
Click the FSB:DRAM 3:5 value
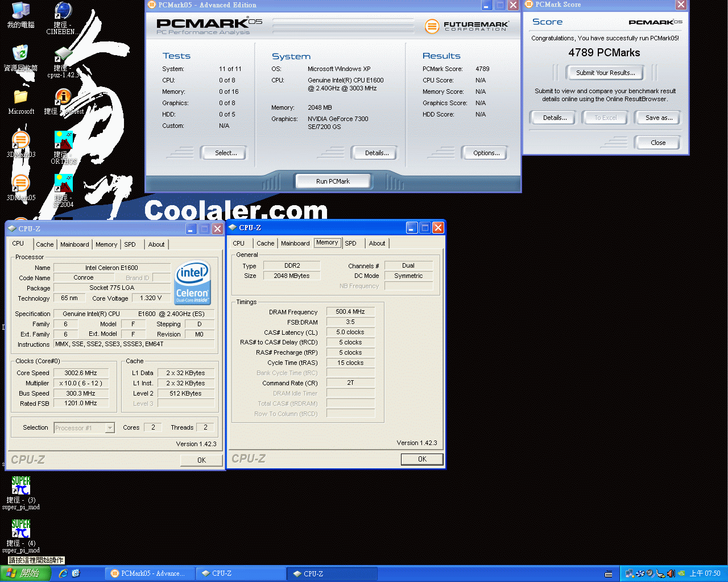(x=351, y=322)
